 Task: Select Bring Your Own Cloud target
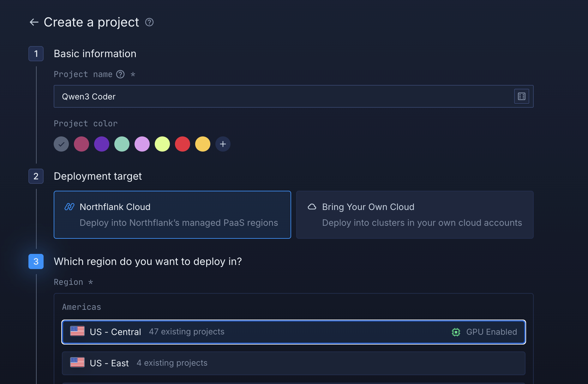415,215
